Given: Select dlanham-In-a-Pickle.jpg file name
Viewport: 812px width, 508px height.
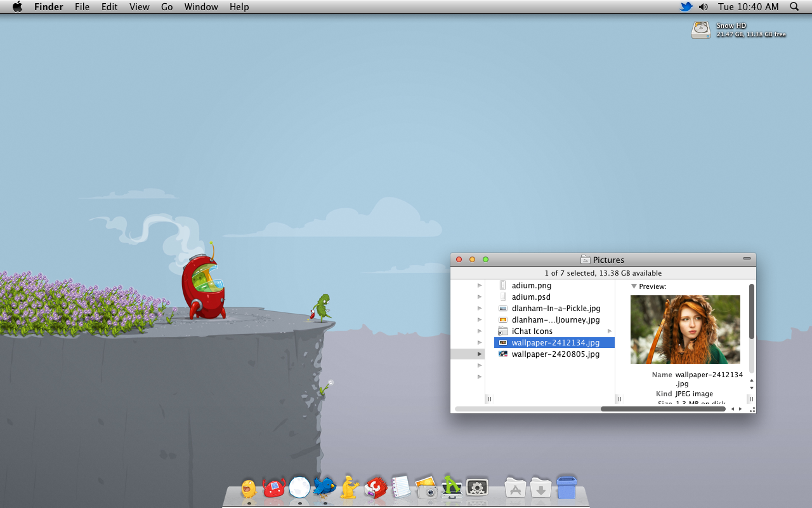Looking at the screenshot, I should point(556,309).
